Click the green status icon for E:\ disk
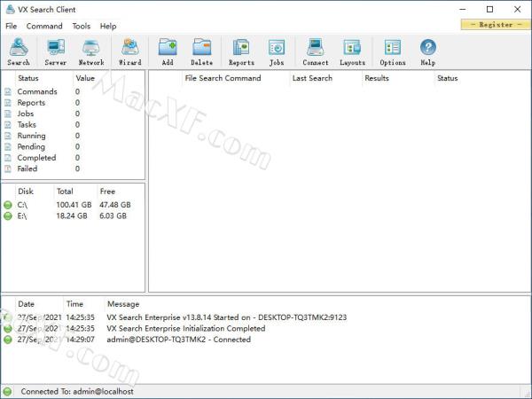The height and width of the screenshot is (399, 532). (x=8, y=215)
